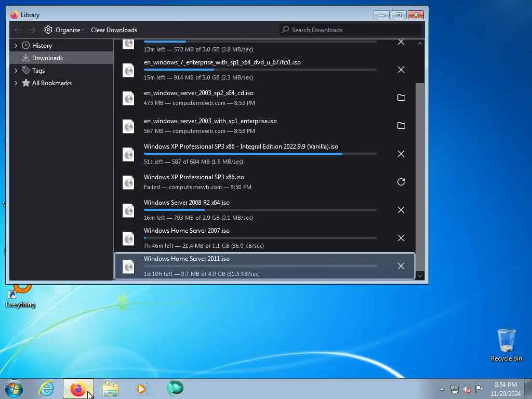Open the Organize dropdown menu

pyautogui.click(x=64, y=30)
